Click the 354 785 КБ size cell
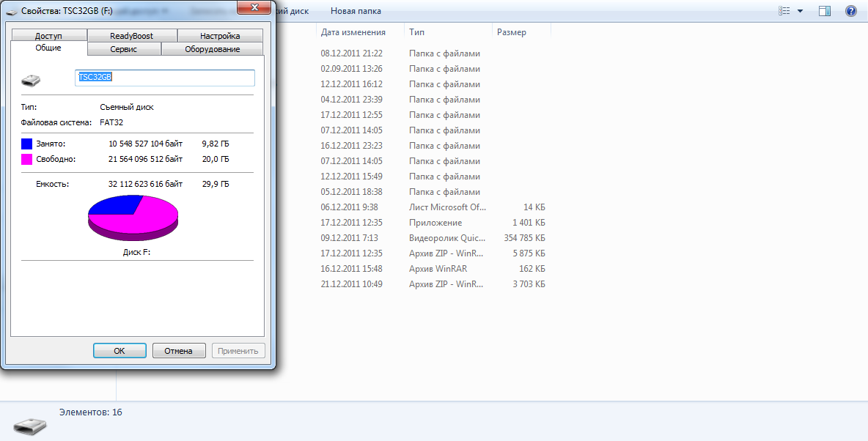Image resolution: width=868 pixels, height=441 pixels. click(525, 239)
